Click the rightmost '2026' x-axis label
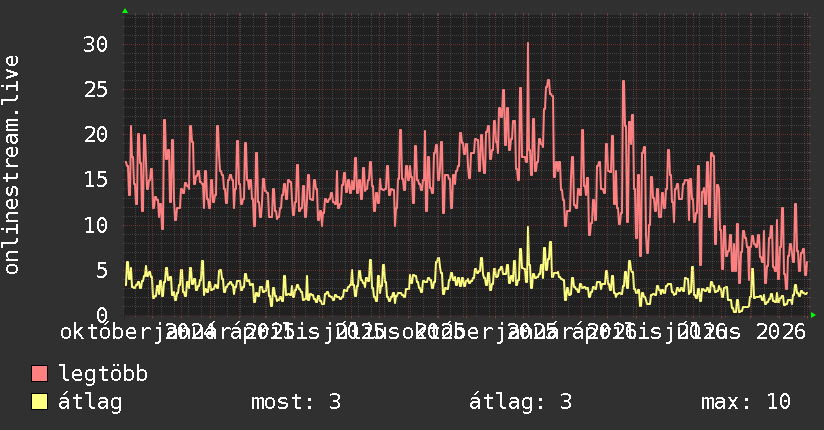The image size is (824, 430). pos(781,332)
